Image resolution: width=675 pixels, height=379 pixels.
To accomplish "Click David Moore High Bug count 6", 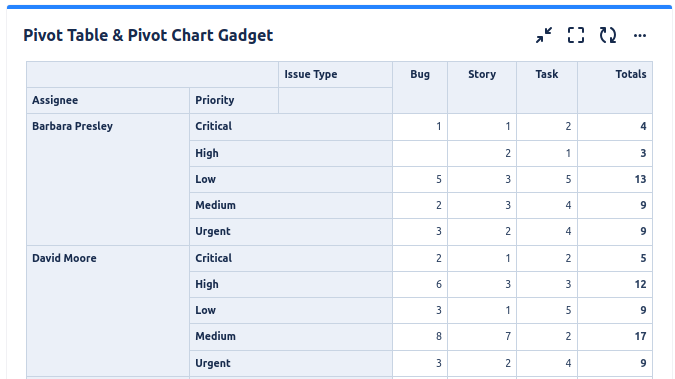I will click(420, 284).
